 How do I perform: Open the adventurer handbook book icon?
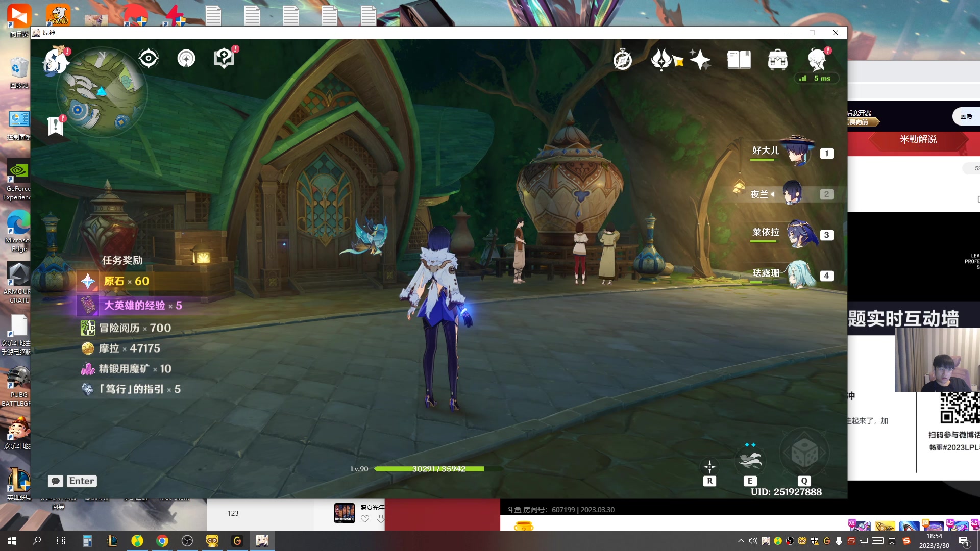pyautogui.click(x=739, y=60)
